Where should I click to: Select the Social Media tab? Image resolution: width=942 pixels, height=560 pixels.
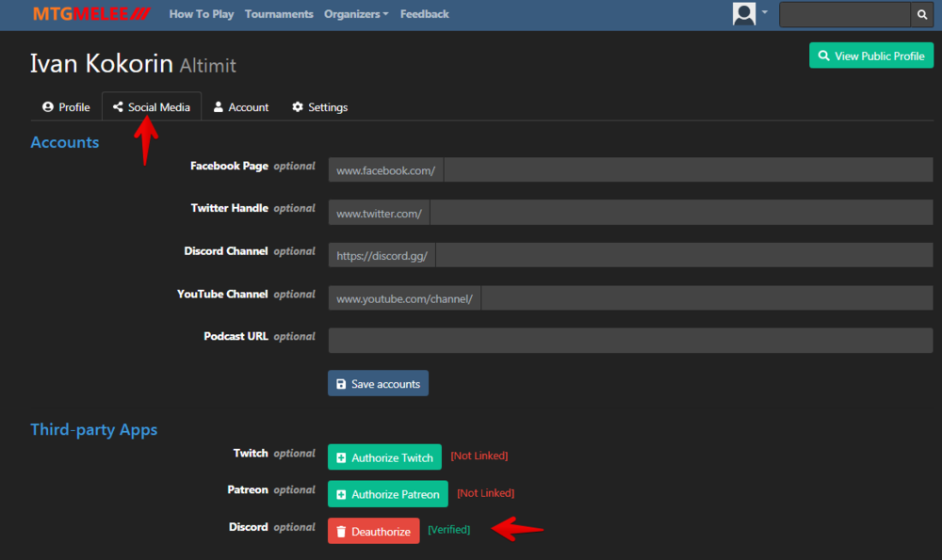click(152, 107)
